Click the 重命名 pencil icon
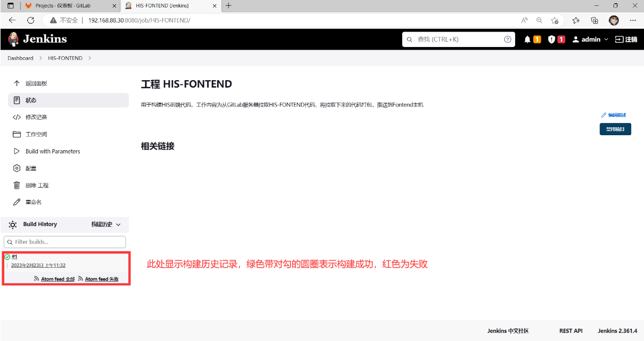 coord(17,202)
